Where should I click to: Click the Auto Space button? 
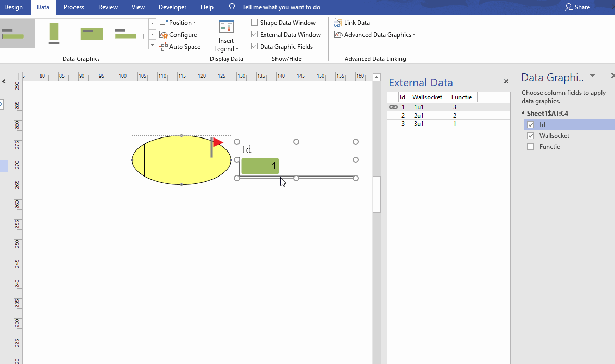(x=180, y=47)
